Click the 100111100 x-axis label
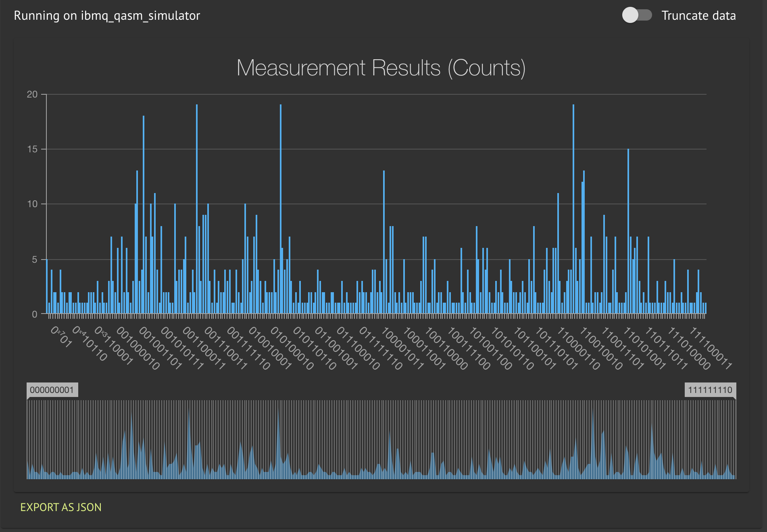Viewport: 767px width, 532px height. tap(469, 348)
